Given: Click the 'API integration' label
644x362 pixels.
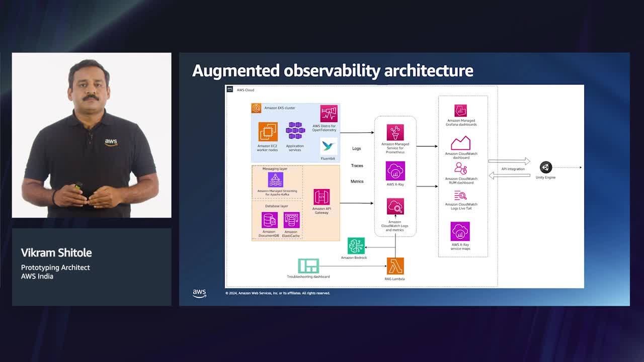Looking at the screenshot, I should pos(513,169).
